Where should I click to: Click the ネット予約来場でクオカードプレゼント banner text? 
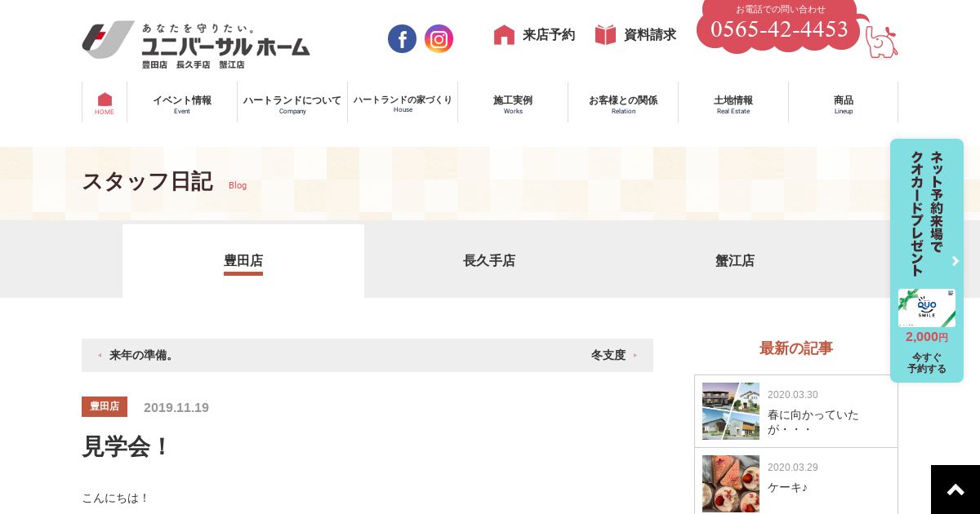coord(927,213)
